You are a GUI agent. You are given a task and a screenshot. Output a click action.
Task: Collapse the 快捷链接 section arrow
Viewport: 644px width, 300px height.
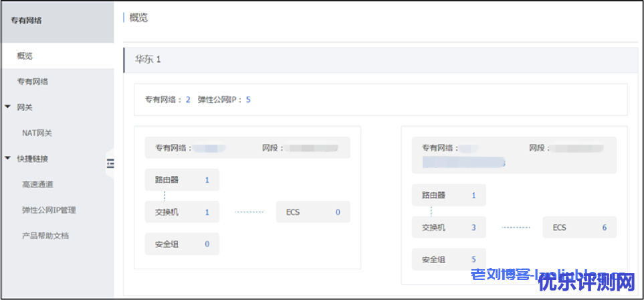[8, 159]
